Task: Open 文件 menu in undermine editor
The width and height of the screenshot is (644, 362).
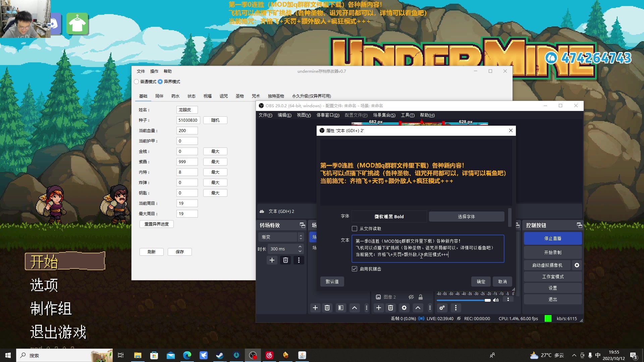Action: pos(141,71)
